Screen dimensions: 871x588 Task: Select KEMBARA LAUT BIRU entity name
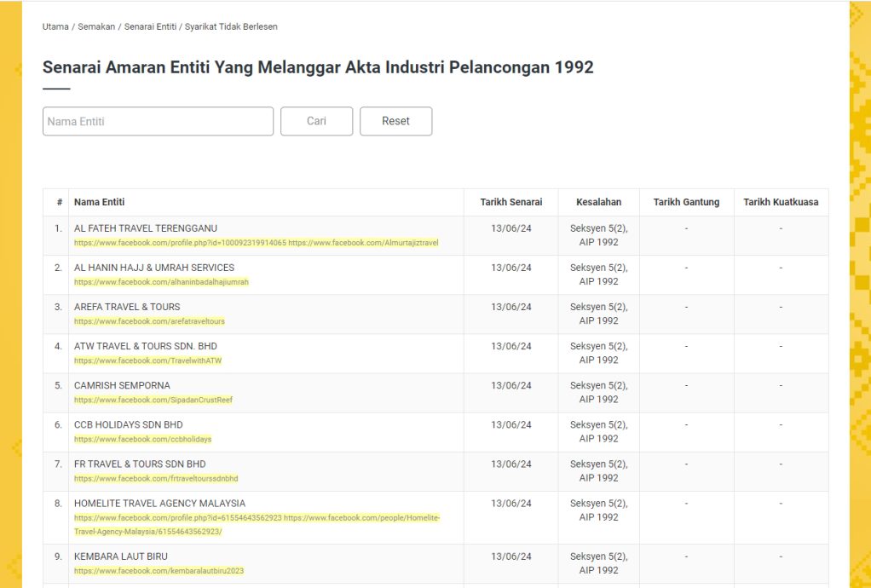pos(121,557)
